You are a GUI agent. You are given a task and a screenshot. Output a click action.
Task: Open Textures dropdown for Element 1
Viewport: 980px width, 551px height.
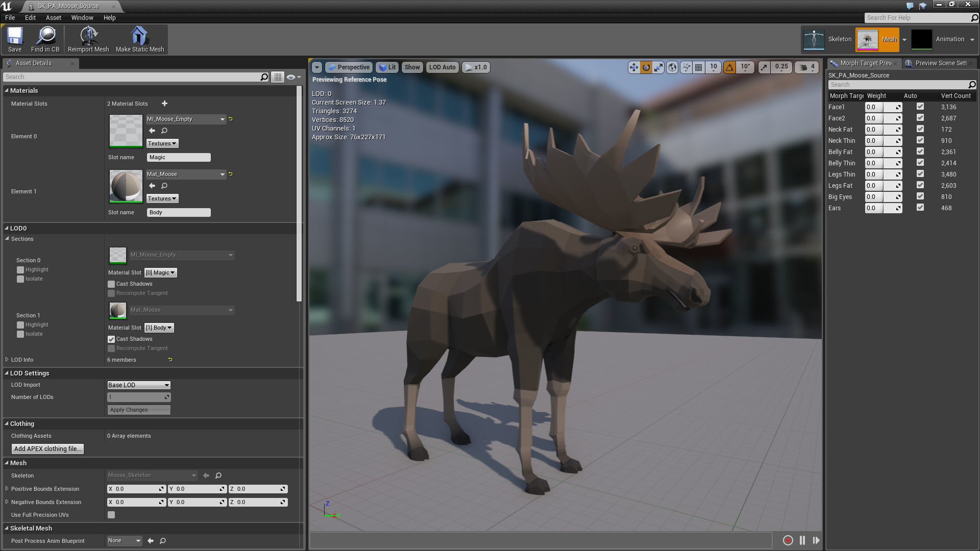point(162,198)
